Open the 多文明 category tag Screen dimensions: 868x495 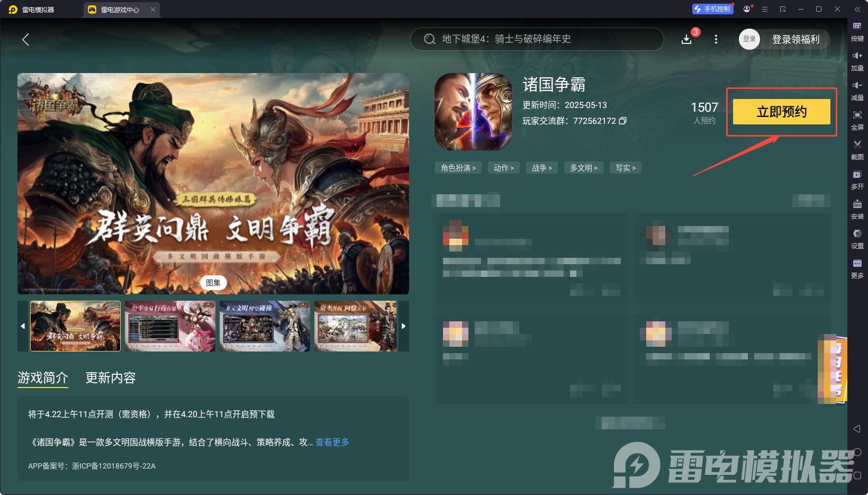point(584,168)
